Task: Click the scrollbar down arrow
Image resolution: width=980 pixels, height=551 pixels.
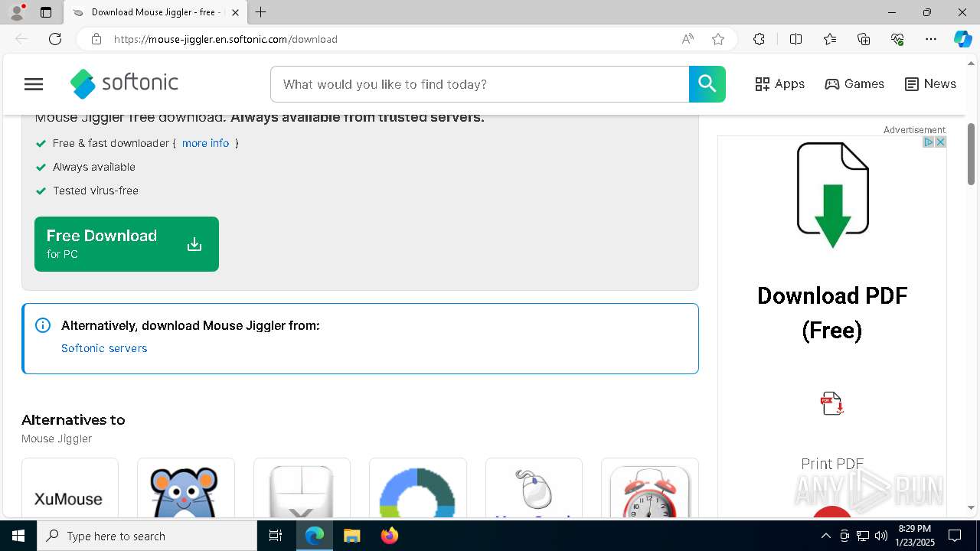Action: click(x=972, y=507)
